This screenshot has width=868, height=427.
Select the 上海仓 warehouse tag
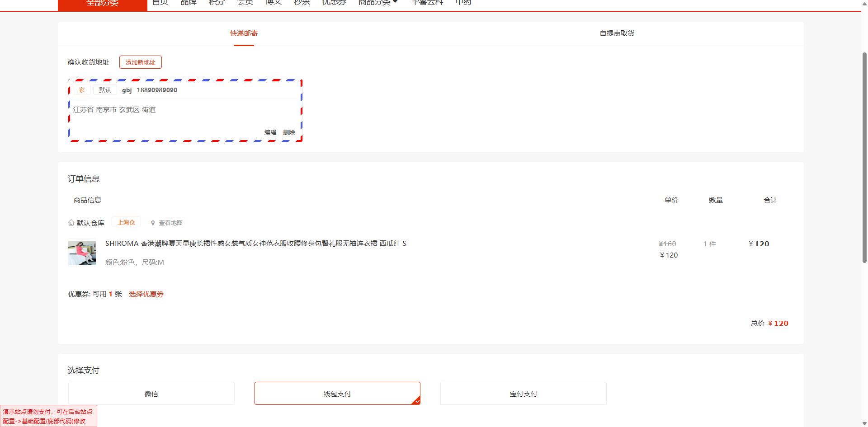tap(126, 222)
